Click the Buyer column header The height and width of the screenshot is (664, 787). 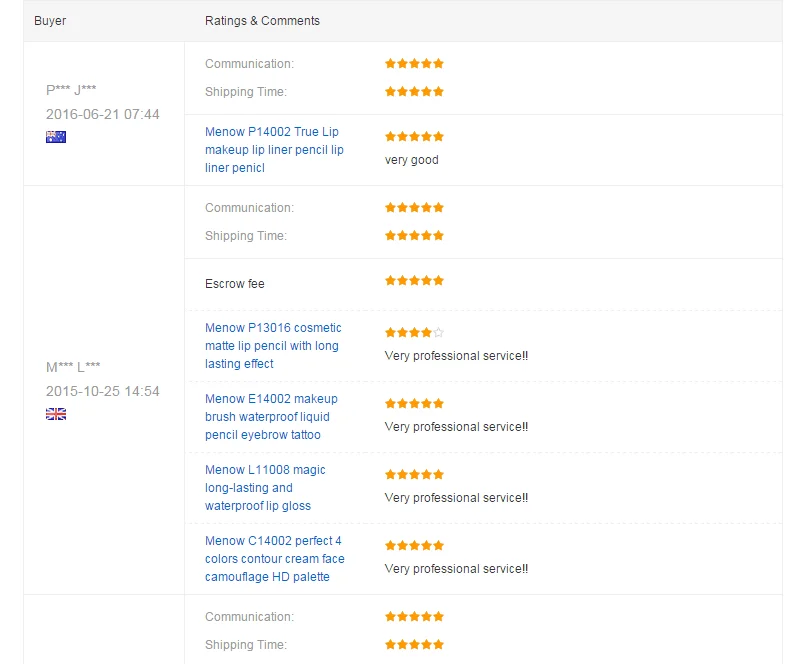pos(50,21)
